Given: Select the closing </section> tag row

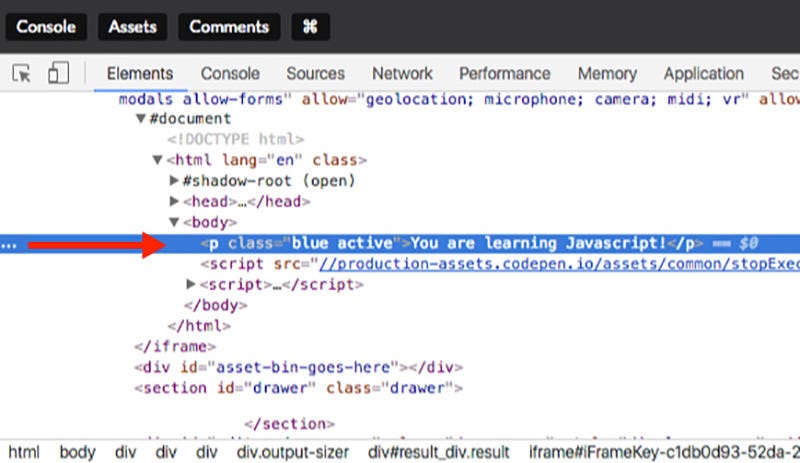Looking at the screenshot, I should (289, 424).
